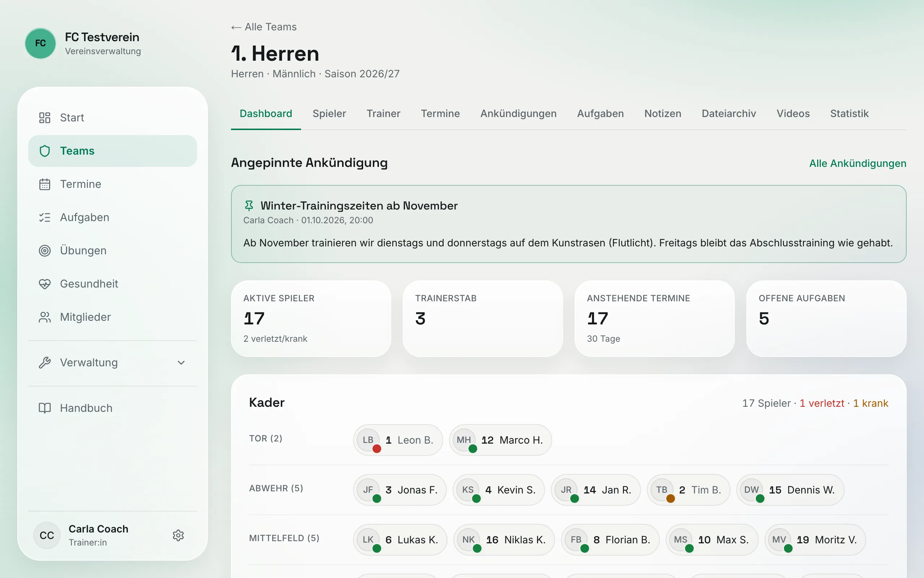Click the FC club logo badge
Image resolution: width=924 pixels, height=578 pixels.
coord(40,43)
